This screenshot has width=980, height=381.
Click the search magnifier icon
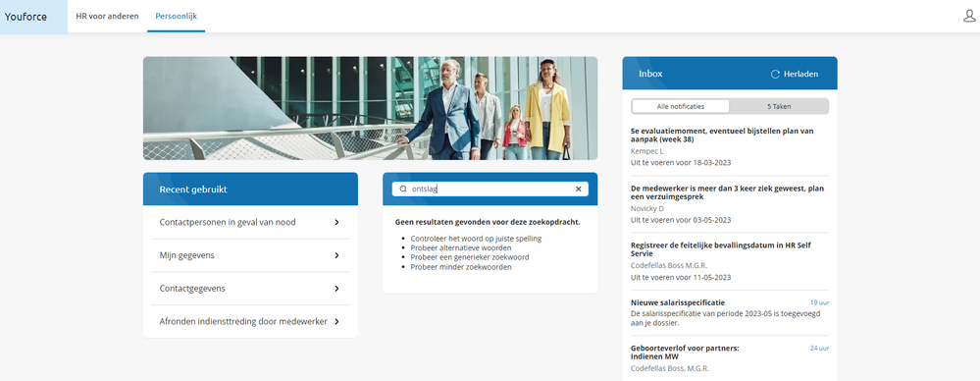pyautogui.click(x=403, y=189)
